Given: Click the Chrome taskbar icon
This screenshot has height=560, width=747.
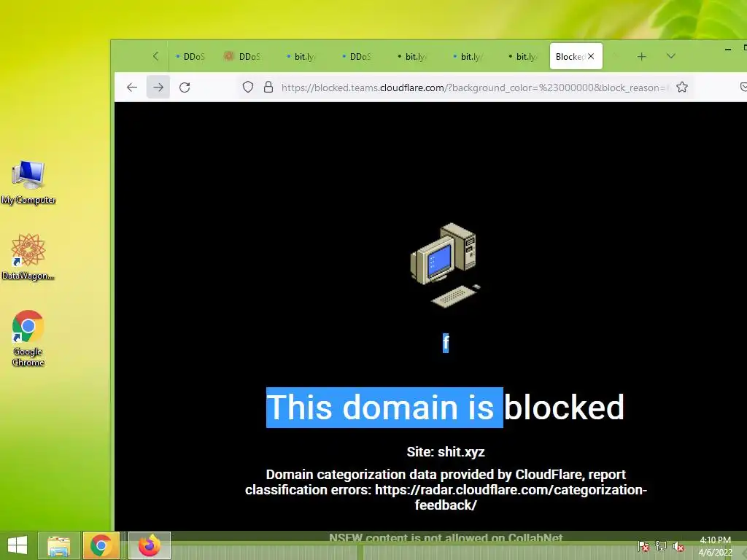Looking at the screenshot, I should 101,545.
